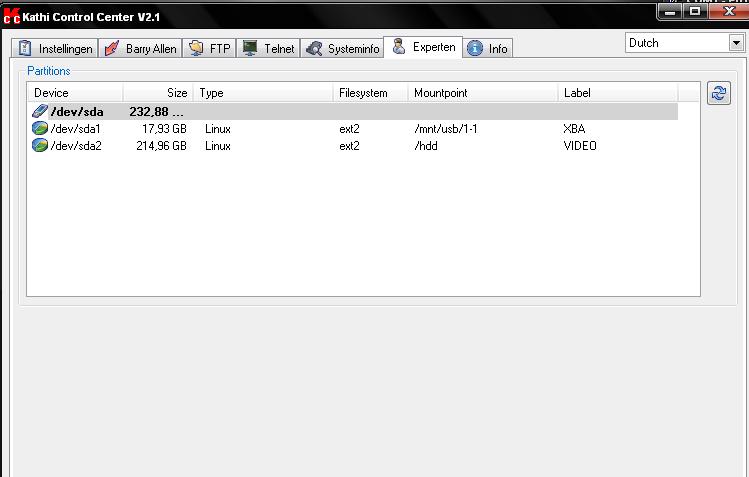
Task: Sort by the Label column header
Action: click(618, 93)
